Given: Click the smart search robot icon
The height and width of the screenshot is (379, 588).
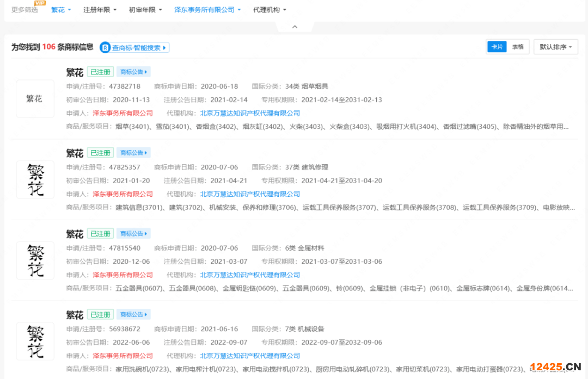Looking at the screenshot, I should [x=106, y=48].
